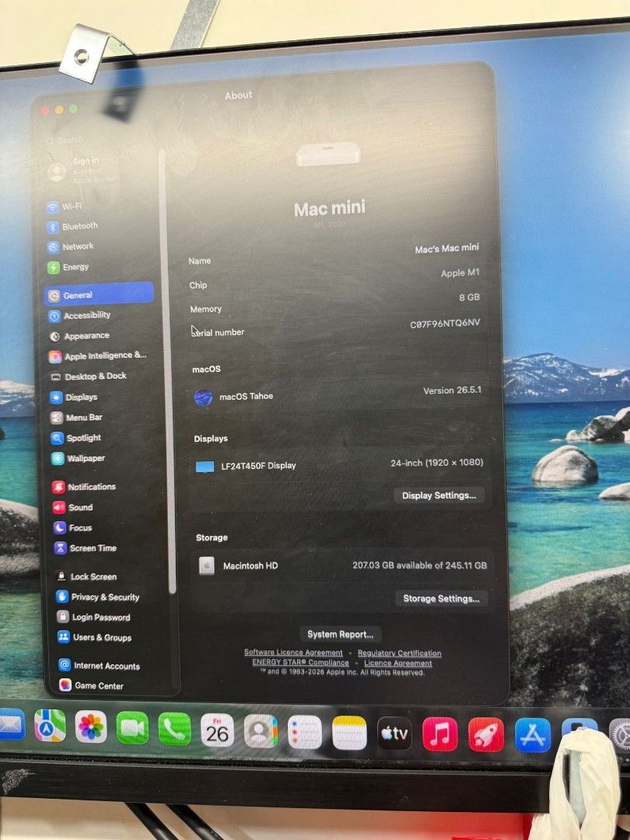This screenshot has height=840, width=630.
Task: Click the Mac's Mac mini name value
Action: (x=446, y=249)
